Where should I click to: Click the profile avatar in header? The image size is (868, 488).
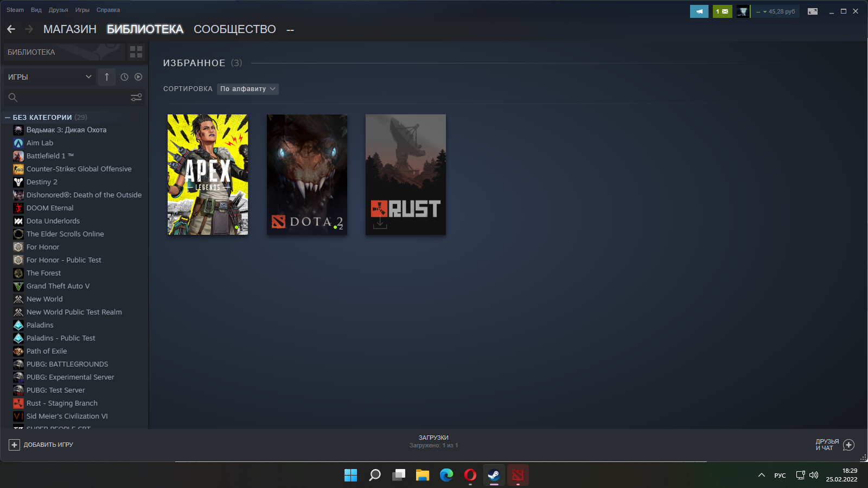(743, 11)
